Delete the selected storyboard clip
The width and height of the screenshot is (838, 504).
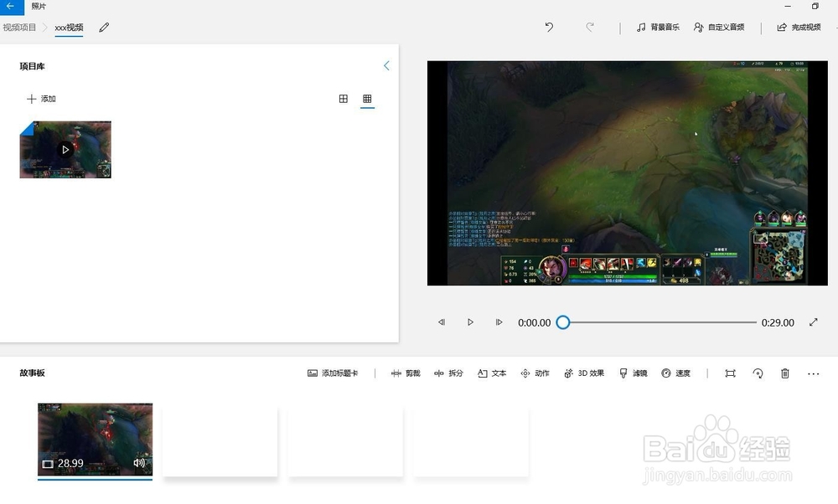click(x=784, y=373)
